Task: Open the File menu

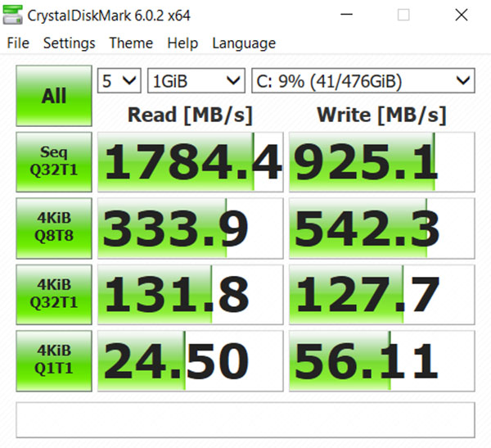Action: pyautogui.click(x=18, y=43)
